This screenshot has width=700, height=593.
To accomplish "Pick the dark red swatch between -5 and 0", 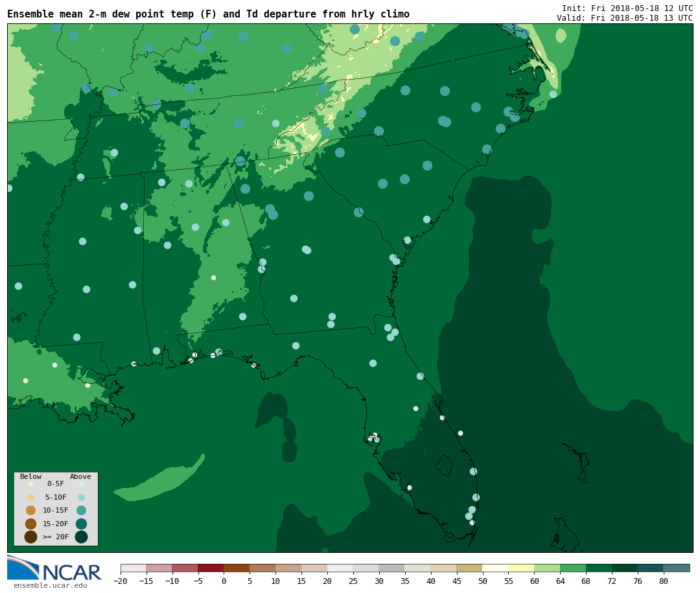I will [211, 568].
